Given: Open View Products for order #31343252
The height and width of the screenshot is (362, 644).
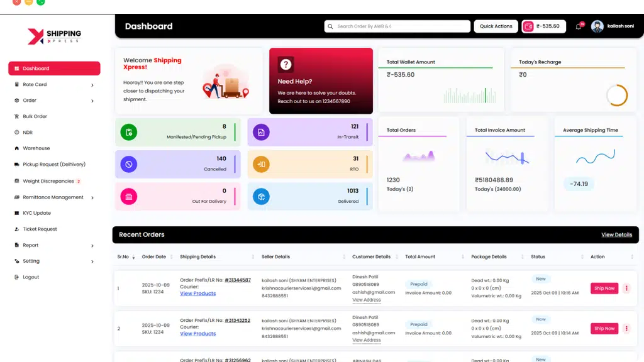Looking at the screenshot, I should click(197, 334).
